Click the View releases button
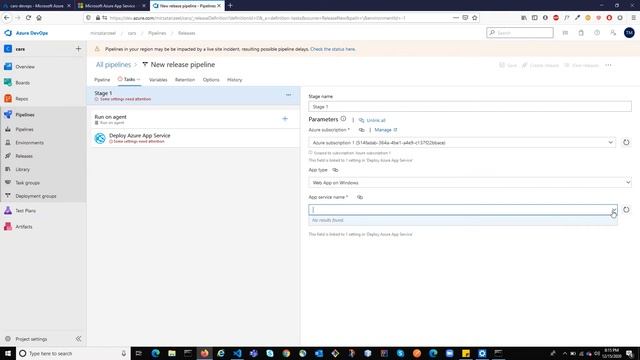The width and height of the screenshot is (640, 360). (x=581, y=65)
